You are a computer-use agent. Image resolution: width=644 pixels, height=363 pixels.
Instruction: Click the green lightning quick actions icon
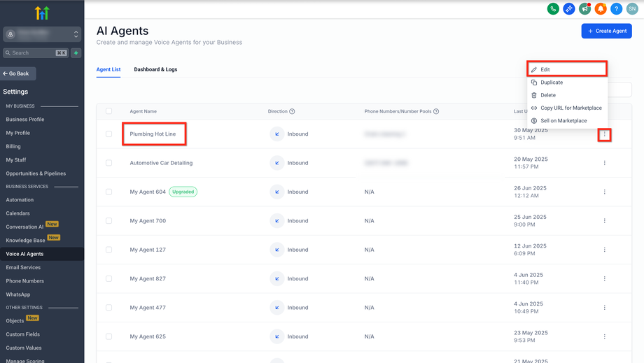click(x=76, y=52)
